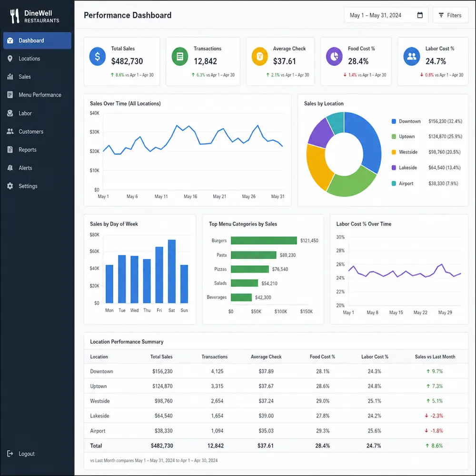This screenshot has height=476, width=476.
Task: Go to the Sales section
Action: click(37, 77)
